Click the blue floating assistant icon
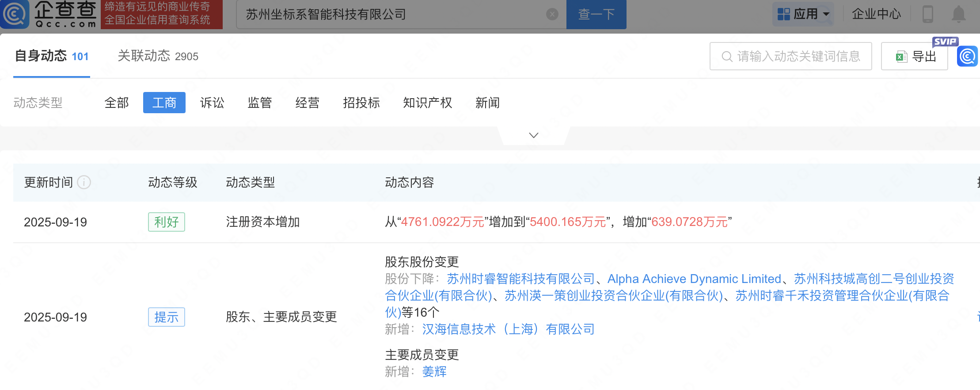 (967, 57)
